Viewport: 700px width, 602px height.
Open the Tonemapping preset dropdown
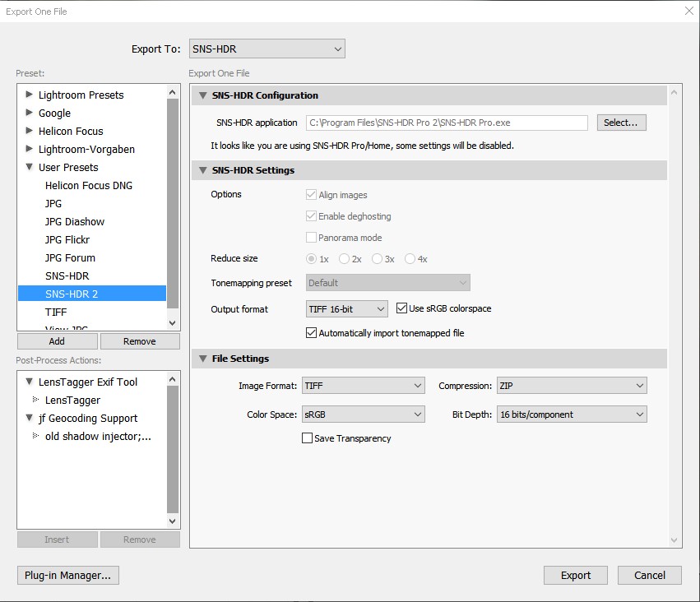(388, 282)
